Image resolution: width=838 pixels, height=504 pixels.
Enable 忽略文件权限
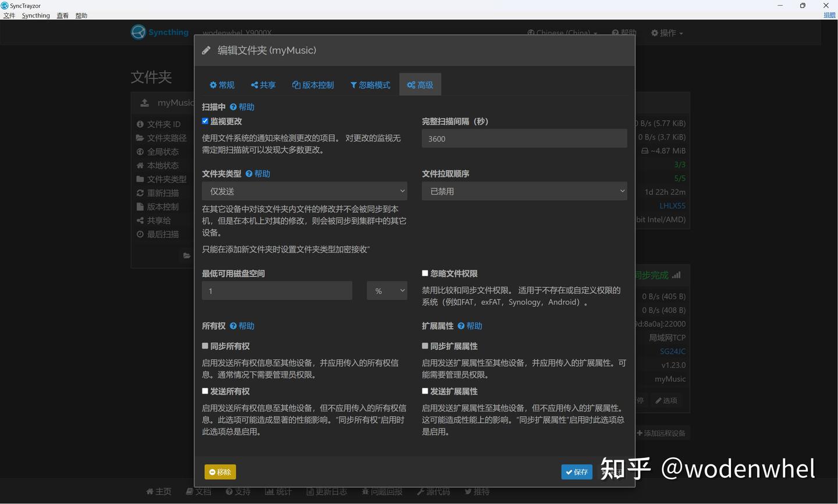pos(425,273)
